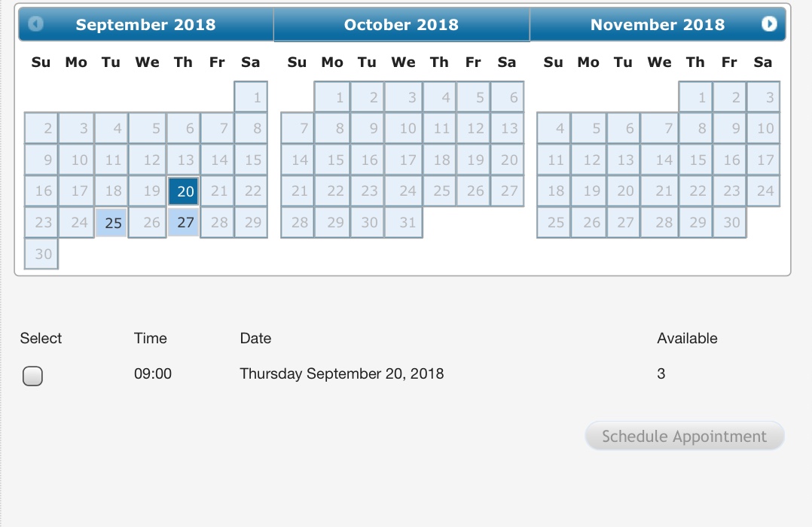Select November 30 date cell
812x527 pixels.
[729, 223]
